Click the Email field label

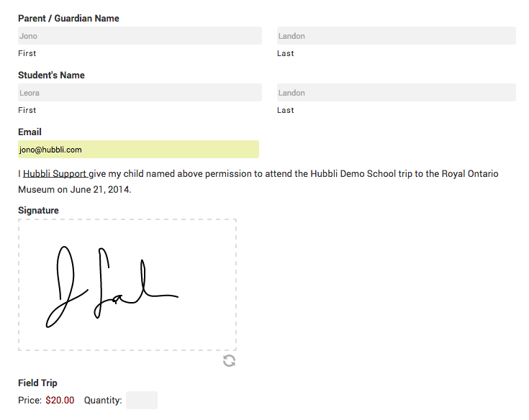click(30, 132)
